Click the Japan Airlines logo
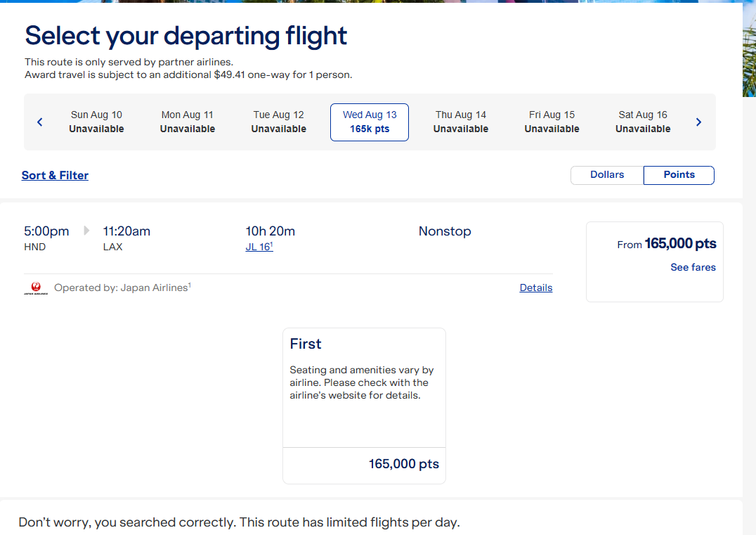This screenshot has width=756, height=535. coord(35,288)
